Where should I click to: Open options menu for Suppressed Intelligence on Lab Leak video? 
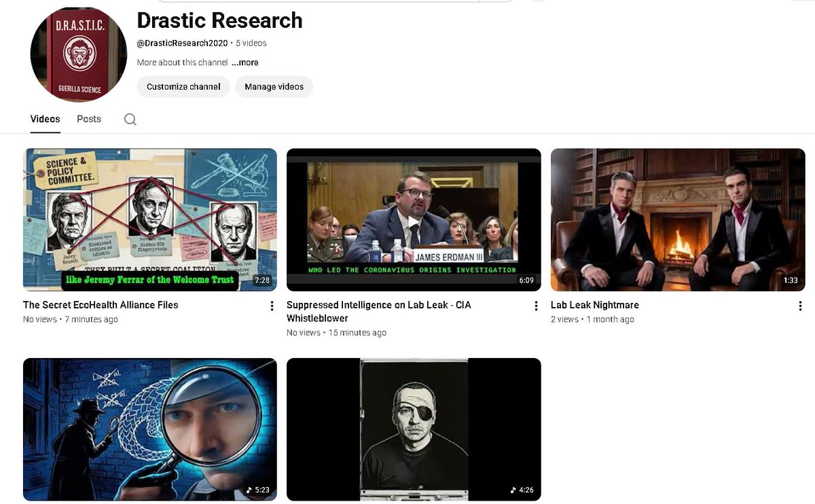[x=536, y=306]
